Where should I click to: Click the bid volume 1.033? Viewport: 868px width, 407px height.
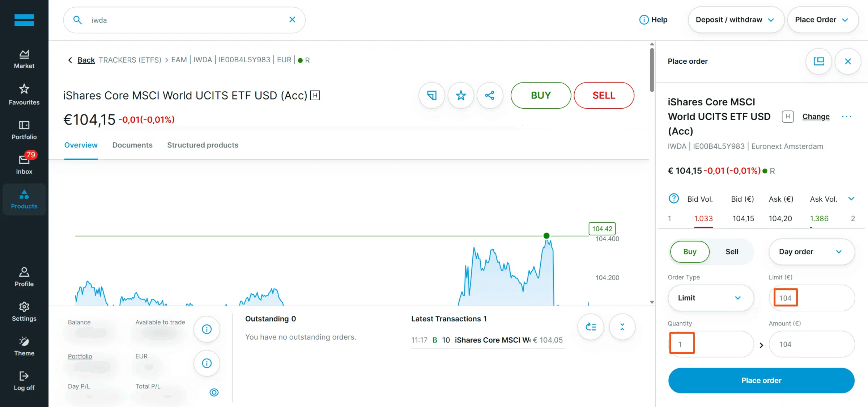[x=703, y=219]
